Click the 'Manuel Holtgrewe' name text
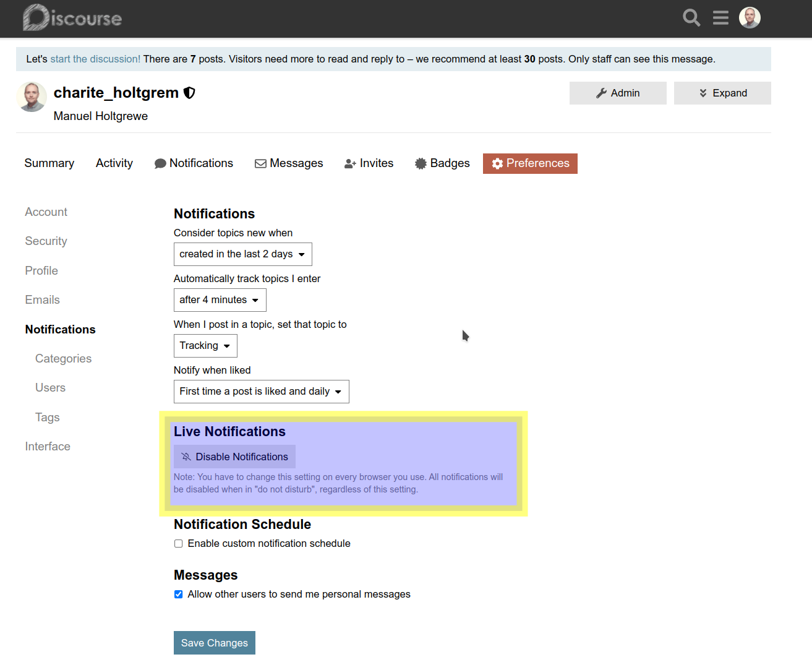Image resolution: width=812 pixels, height=670 pixels. click(x=101, y=116)
